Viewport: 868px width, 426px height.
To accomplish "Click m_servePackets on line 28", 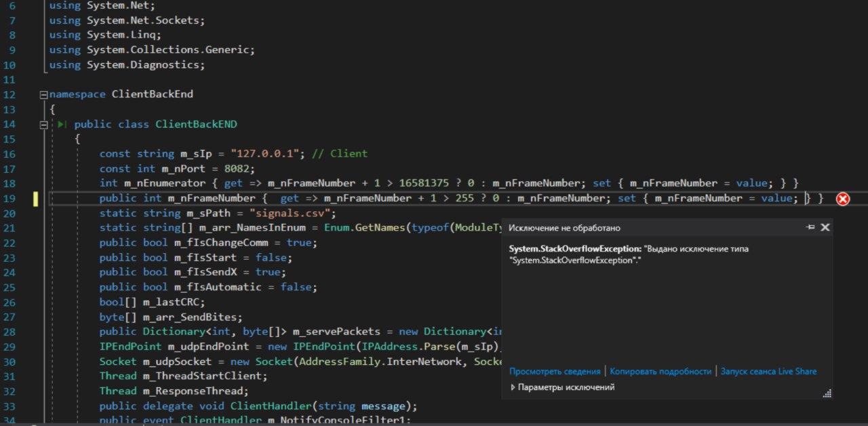I will click(336, 332).
